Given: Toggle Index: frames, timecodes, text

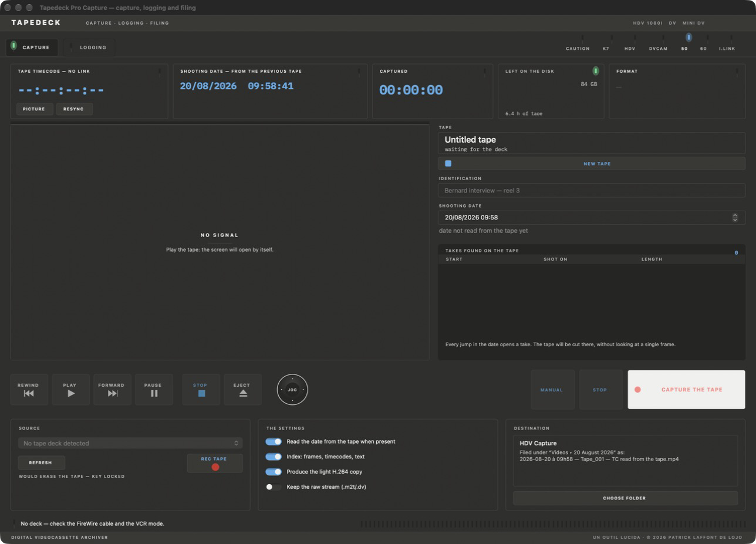Looking at the screenshot, I should pos(274,457).
